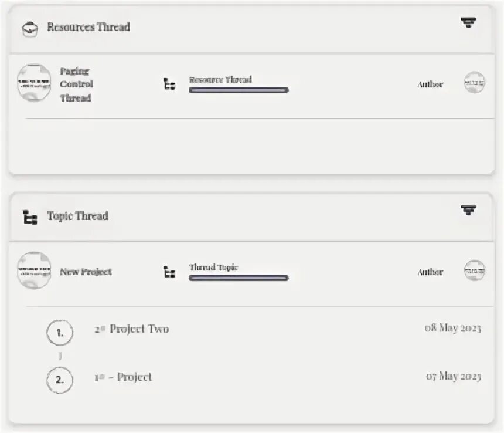The width and height of the screenshot is (504, 433).
Task: Open filter in Resources Thread header
Action: (x=468, y=23)
